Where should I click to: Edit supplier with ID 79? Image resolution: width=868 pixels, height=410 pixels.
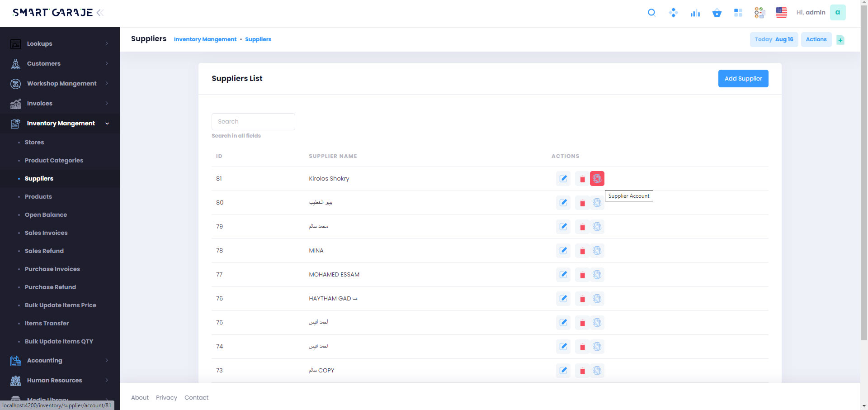pos(563,227)
